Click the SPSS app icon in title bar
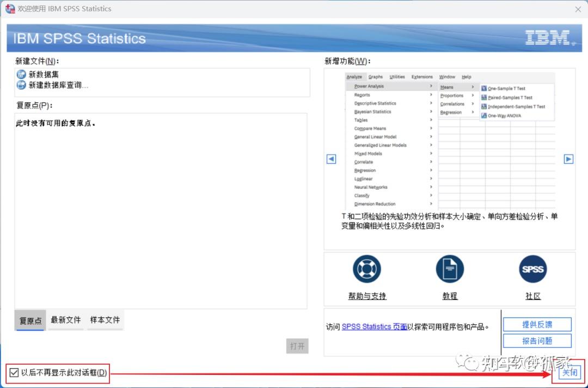This screenshot has width=588, height=388. (10, 9)
